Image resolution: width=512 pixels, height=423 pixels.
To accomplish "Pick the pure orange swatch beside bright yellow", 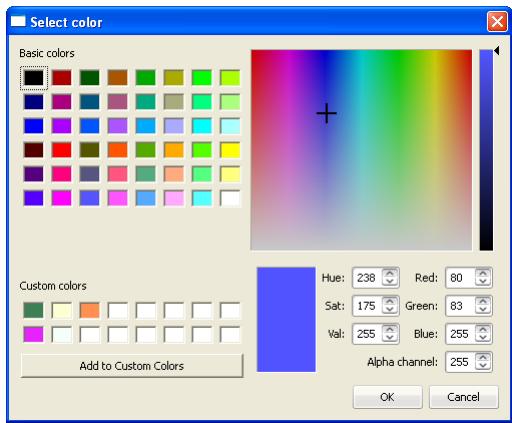I will tap(174, 150).
